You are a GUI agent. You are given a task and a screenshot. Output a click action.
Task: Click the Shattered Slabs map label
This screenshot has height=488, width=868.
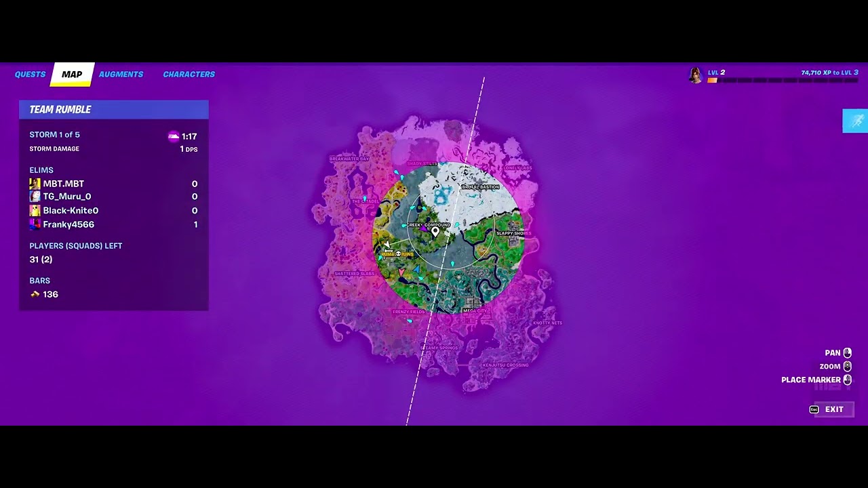pos(354,273)
